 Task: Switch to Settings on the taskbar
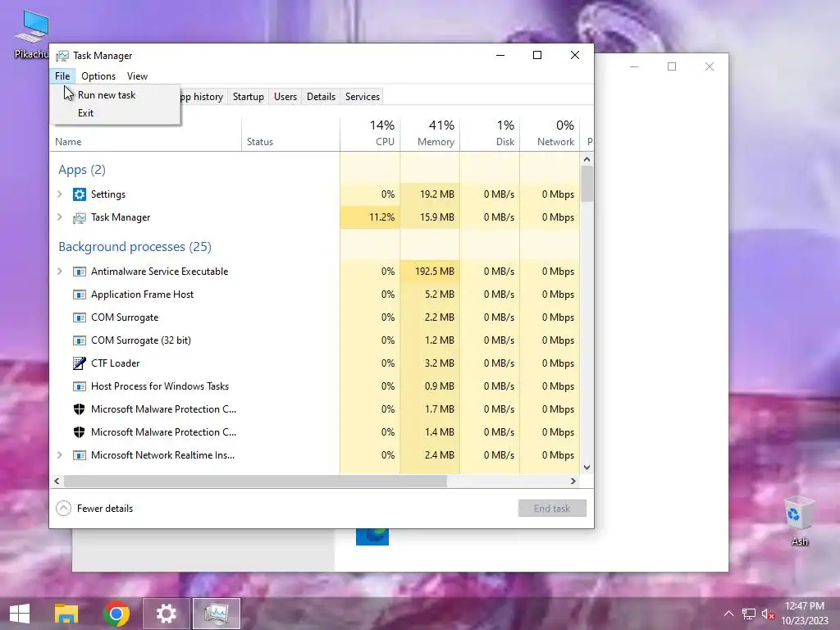click(x=166, y=614)
